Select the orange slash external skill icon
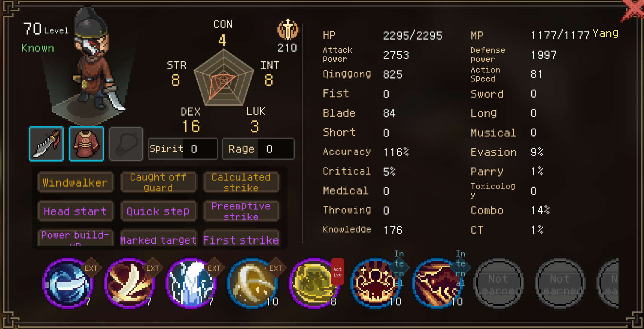This screenshot has width=644, height=329. (x=129, y=283)
